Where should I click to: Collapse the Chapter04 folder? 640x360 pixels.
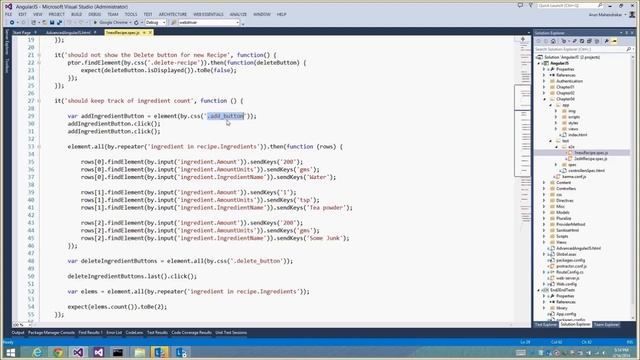pos(544,99)
